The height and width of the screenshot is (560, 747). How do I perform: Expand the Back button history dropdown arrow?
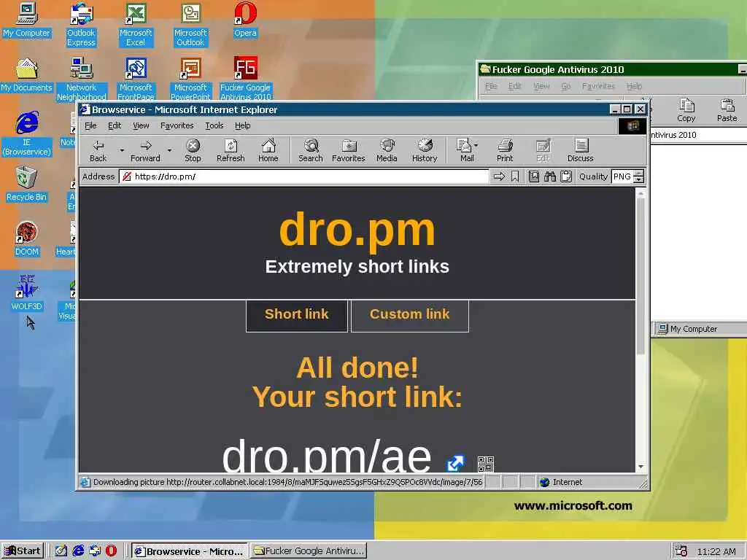[122, 150]
